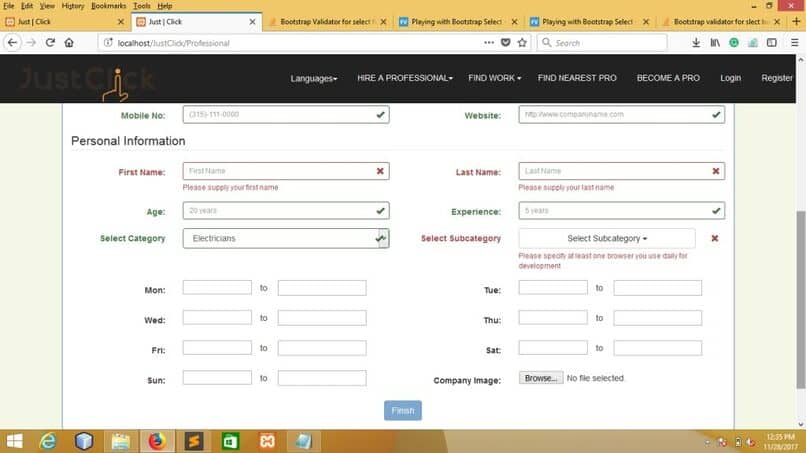Image resolution: width=806 pixels, height=453 pixels.
Task: Bookmark this page with the star icon
Action: tap(522, 43)
